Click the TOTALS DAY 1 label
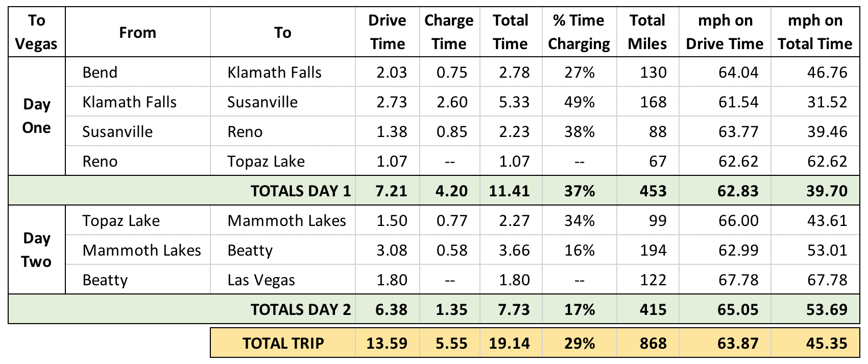This screenshot has height=364, width=868. click(x=300, y=191)
